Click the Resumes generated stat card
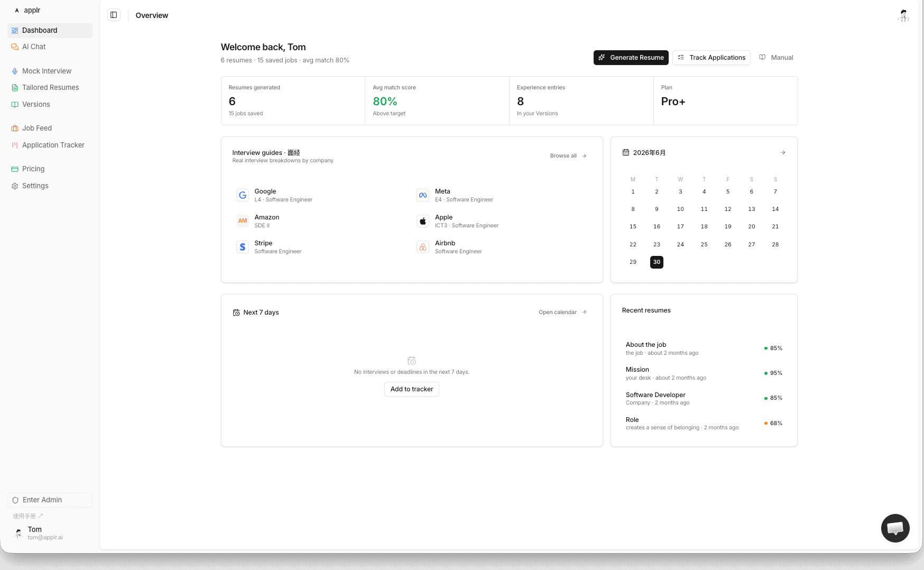This screenshot has width=924, height=570. tap(293, 100)
